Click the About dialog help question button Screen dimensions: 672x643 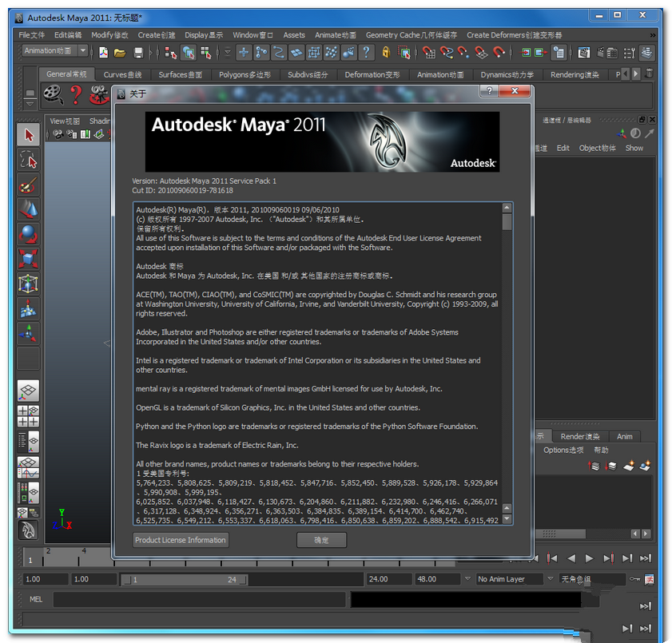pos(490,90)
